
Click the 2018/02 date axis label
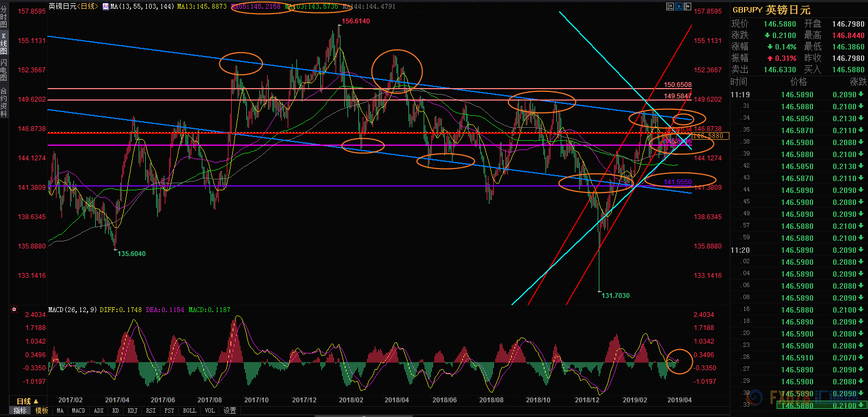pyautogui.click(x=351, y=400)
